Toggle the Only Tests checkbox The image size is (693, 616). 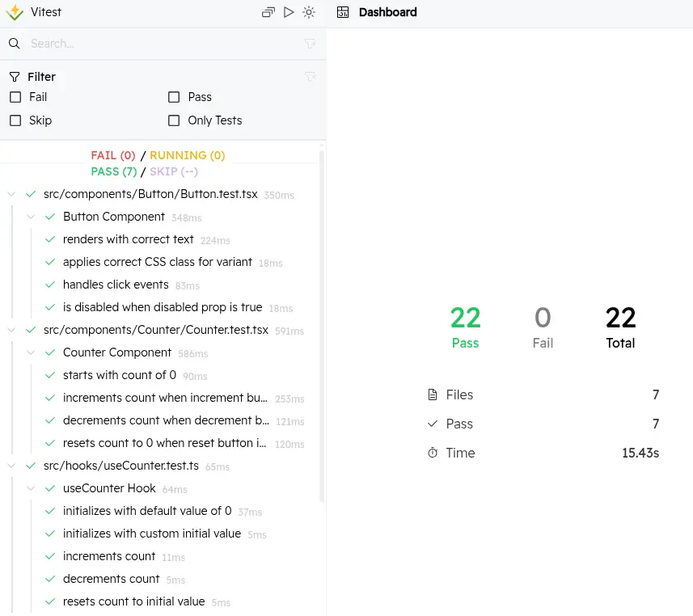coord(174,120)
